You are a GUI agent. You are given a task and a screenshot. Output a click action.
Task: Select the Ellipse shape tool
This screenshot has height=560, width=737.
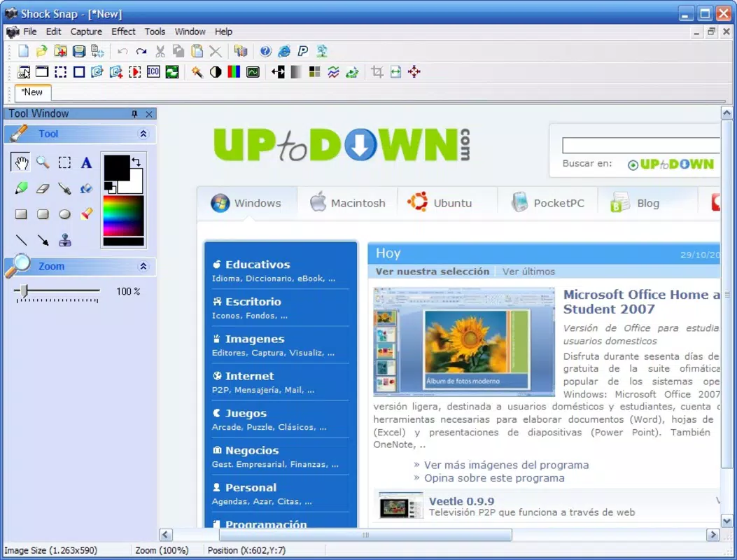pos(64,214)
